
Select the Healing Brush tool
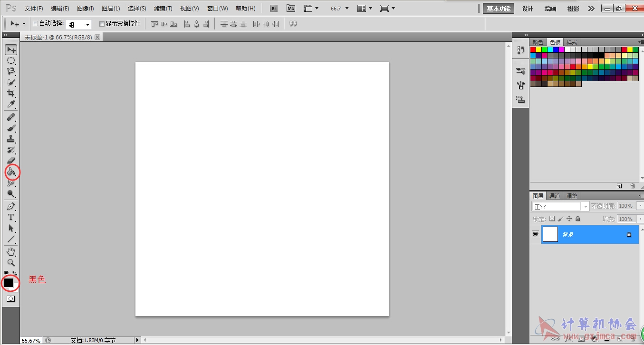pyautogui.click(x=11, y=117)
